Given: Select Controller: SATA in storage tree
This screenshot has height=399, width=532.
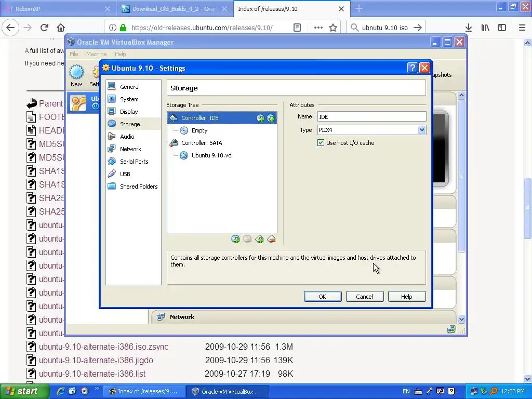Looking at the screenshot, I should (x=202, y=143).
